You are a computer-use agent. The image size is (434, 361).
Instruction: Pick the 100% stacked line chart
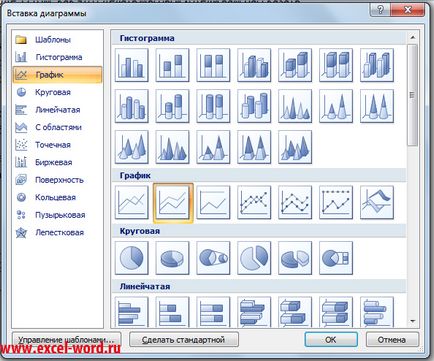tap(213, 203)
